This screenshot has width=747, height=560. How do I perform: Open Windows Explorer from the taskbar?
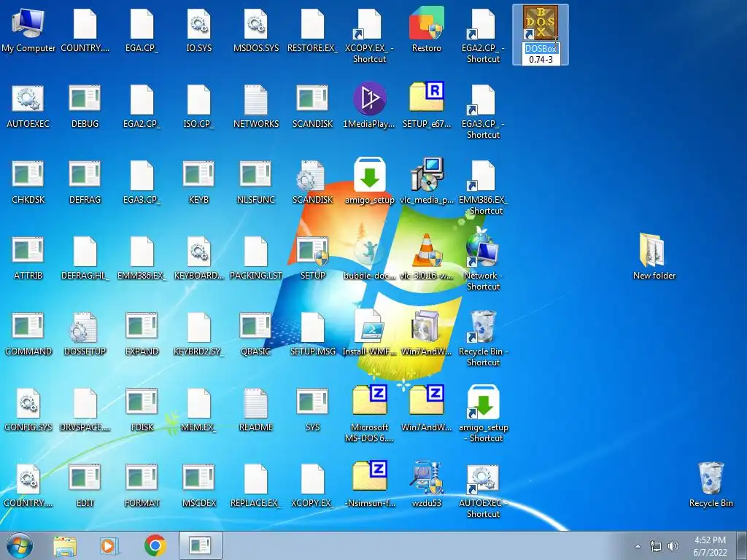[x=65, y=545]
